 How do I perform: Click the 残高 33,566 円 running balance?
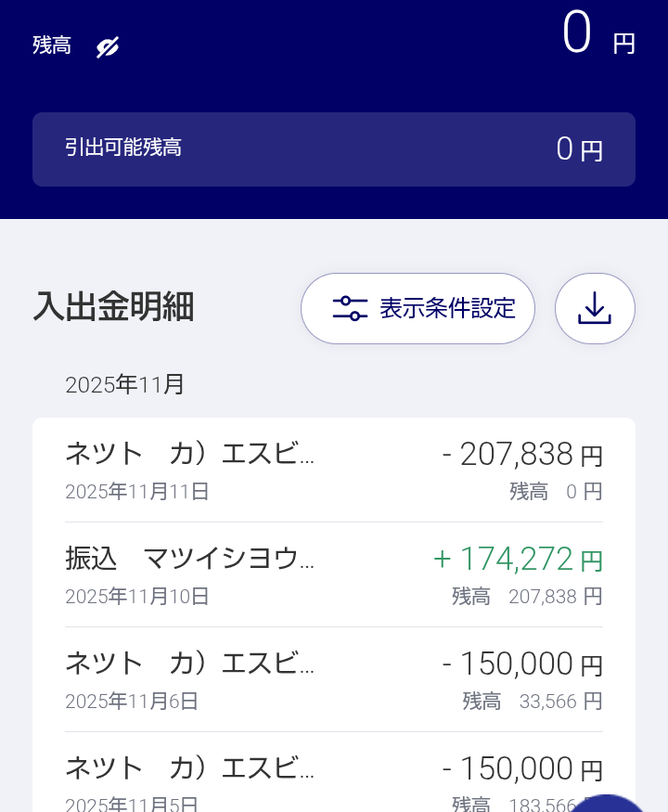[x=533, y=701]
